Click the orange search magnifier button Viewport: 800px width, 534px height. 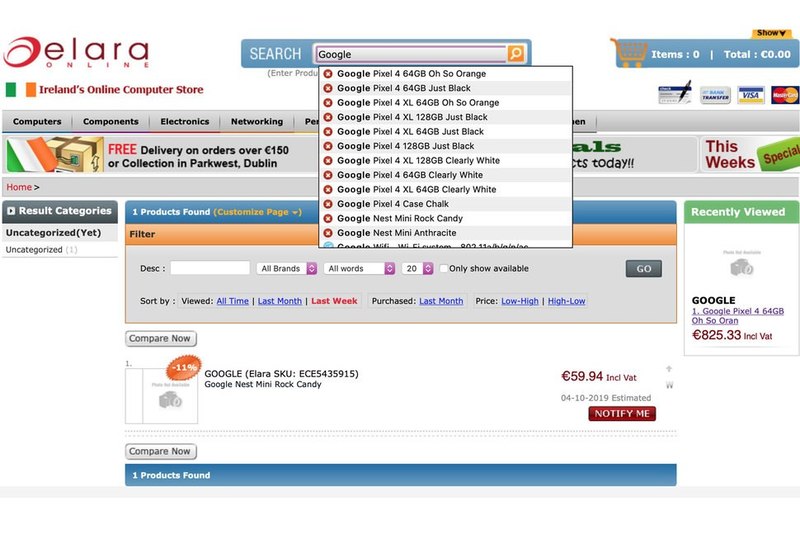515,53
